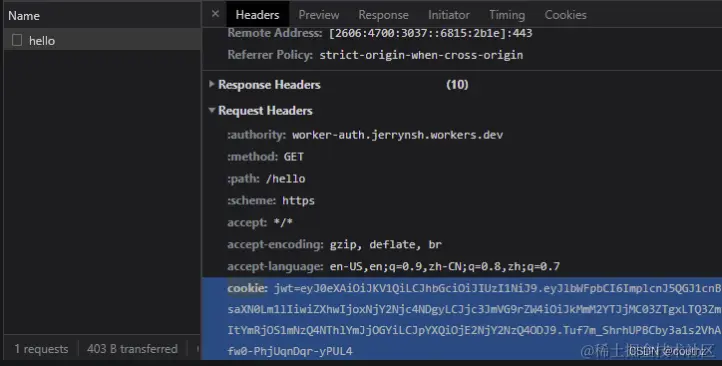This screenshot has width=722, height=366.
Task: Click the :authority value worker-auth.jerrynsh.workers.dev
Action: pyautogui.click(x=397, y=135)
